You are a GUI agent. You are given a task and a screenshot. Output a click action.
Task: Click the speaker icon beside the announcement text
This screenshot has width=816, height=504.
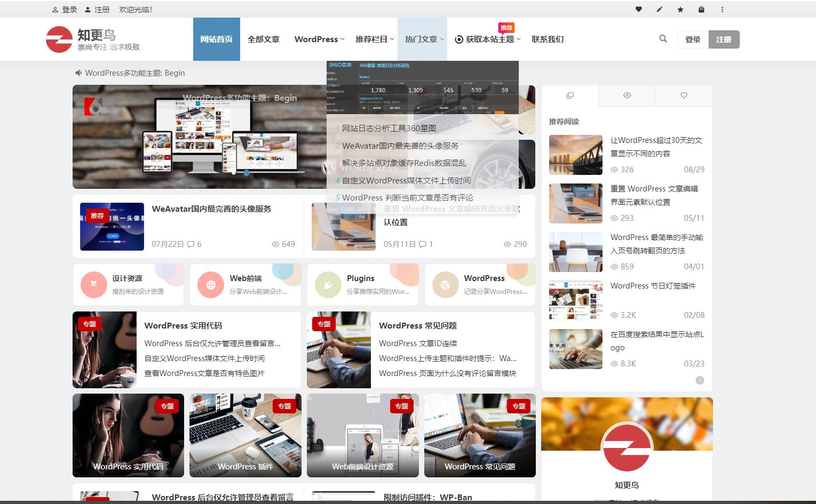click(78, 73)
